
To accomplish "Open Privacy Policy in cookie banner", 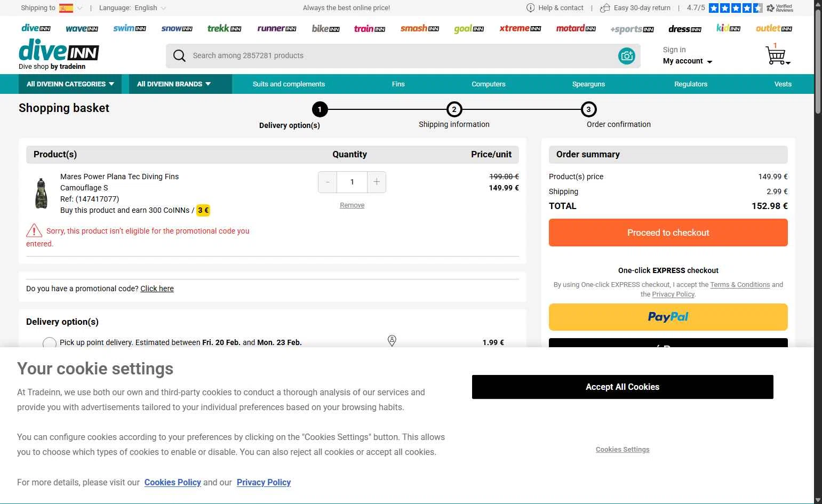I will tap(264, 482).
